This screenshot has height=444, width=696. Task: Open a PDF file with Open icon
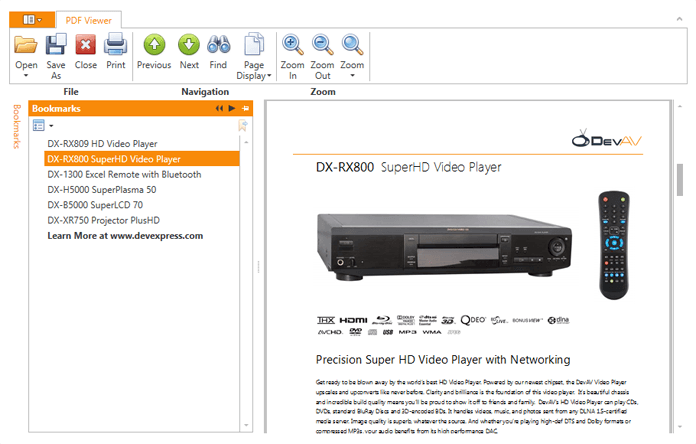click(26, 45)
